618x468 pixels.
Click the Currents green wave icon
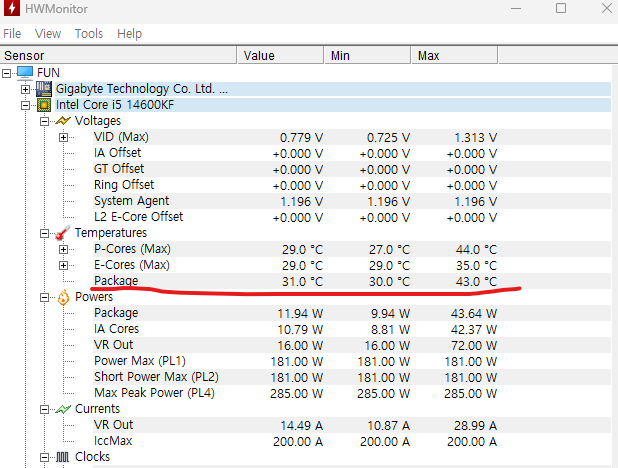pyautogui.click(x=63, y=409)
